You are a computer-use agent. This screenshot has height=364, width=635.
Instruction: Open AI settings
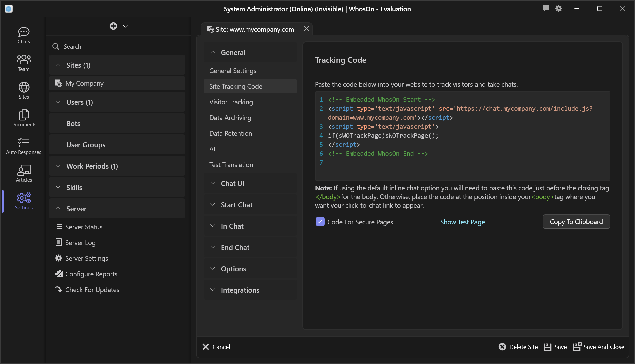pos(250,149)
